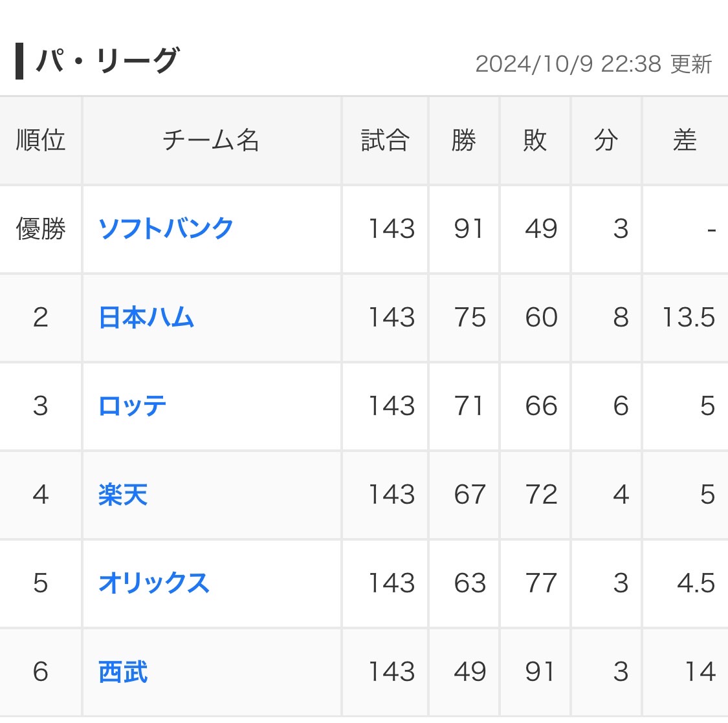Open the オリックス team page link

pos(154,583)
